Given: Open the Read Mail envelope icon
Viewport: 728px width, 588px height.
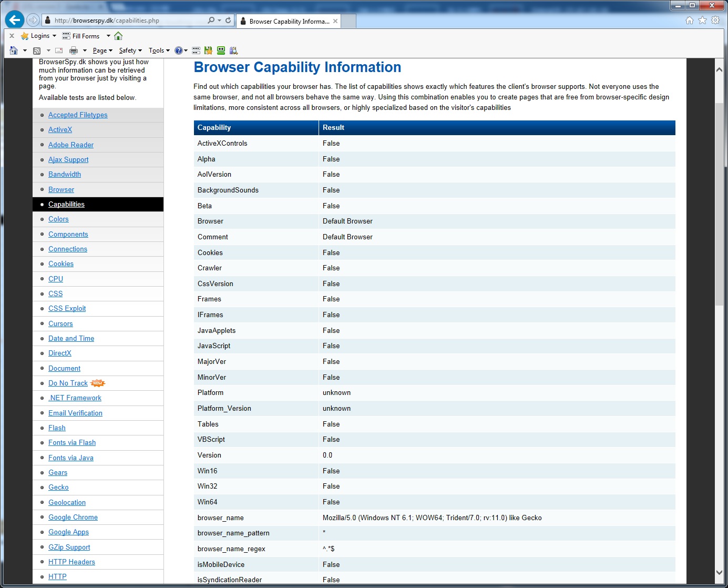Looking at the screenshot, I should tap(59, 50).
